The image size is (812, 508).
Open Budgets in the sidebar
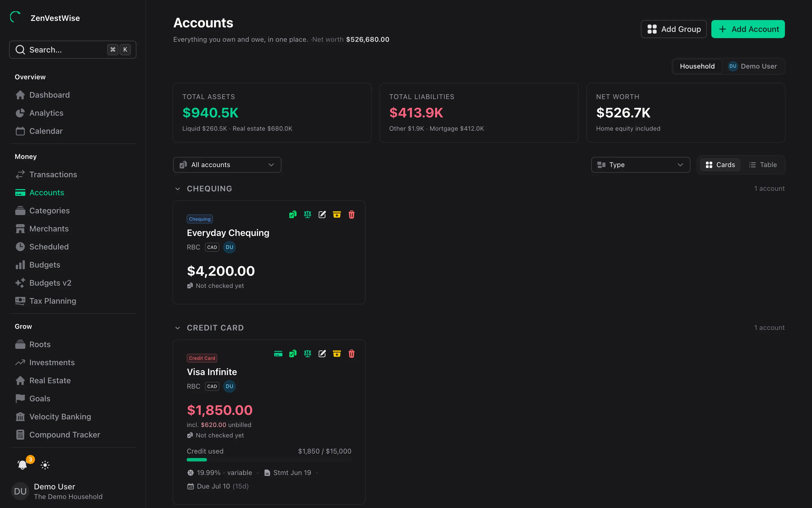coord(72,265)
